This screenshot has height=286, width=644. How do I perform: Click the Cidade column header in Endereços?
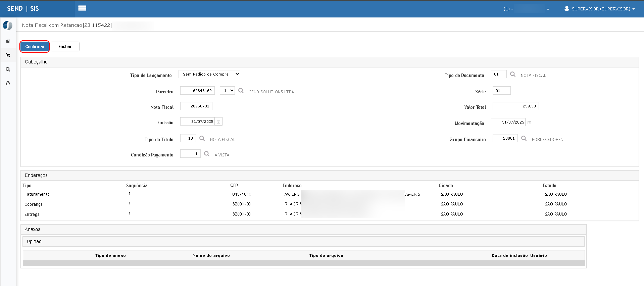pyautogui.click(x=446, y=185)
